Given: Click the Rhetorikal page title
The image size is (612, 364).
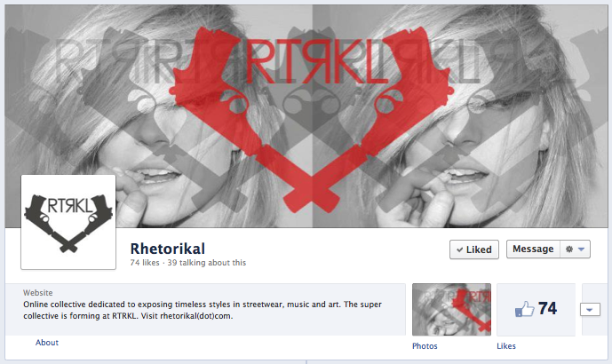Looking at the screenshot, I should tap(168, 249).
